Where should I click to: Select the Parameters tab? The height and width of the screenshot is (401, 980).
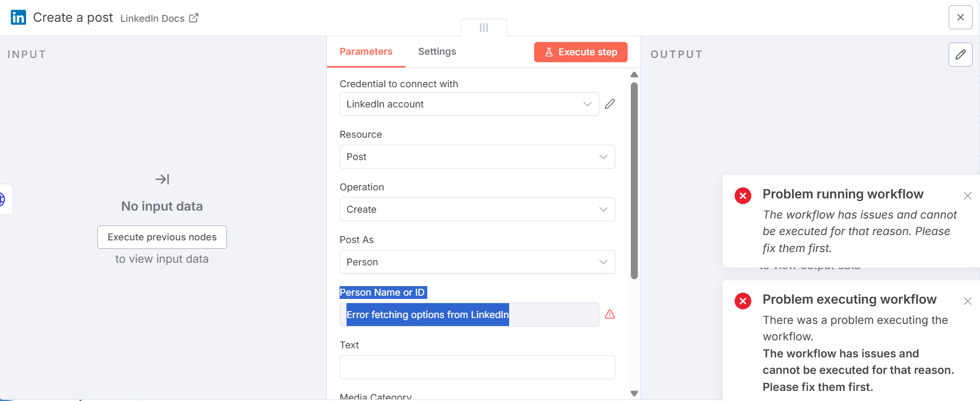click(x=366, y=52)
